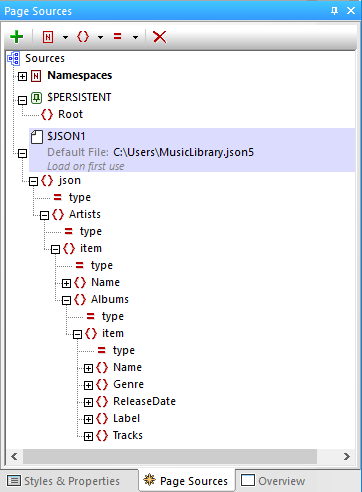Collapse the item node under Artists
The image size is (362, 492).
point(55,250)
